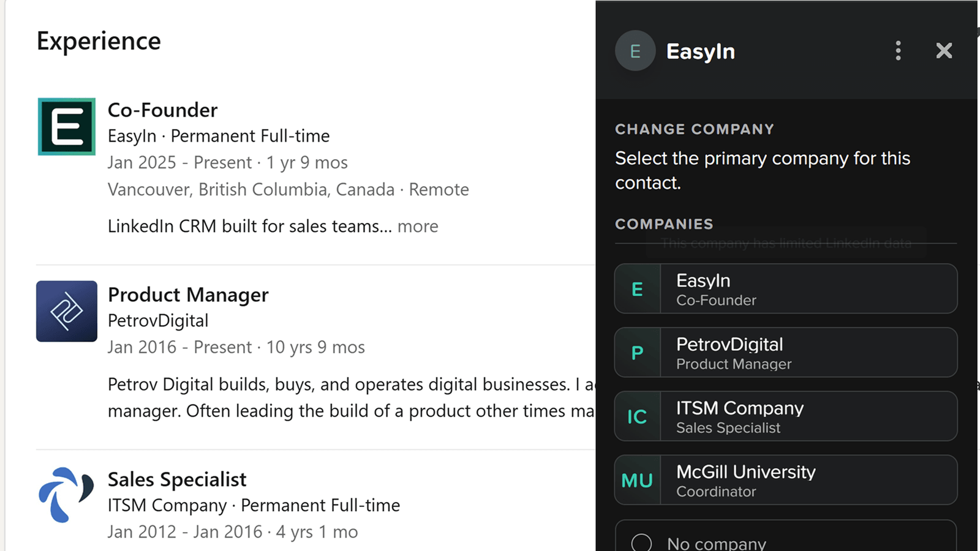The height and width of the screenshot is (551, 980).
Task: Select the IC initial badge for ITSM Company
Action: point(638,416)
